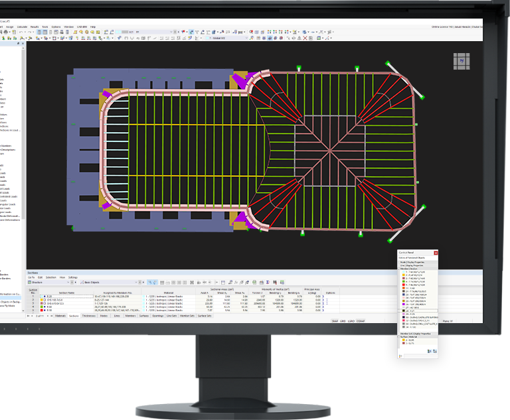Toggle GRID in the status bar
The height and width of the screenshot is (420, 510).
click(343, 321)
